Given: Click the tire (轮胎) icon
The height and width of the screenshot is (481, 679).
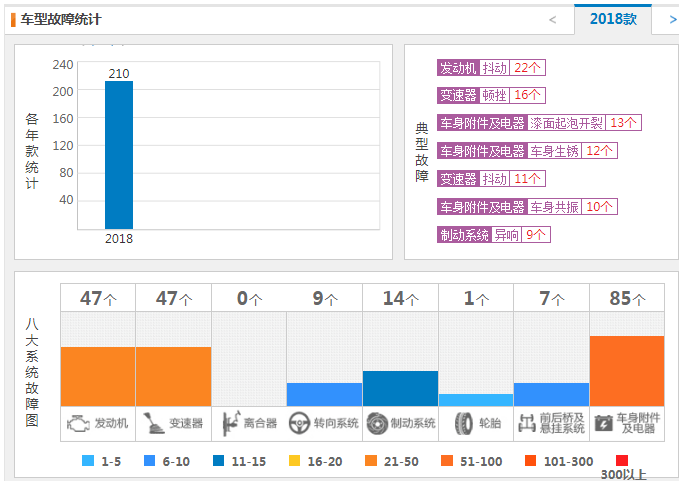Looking at the screenshot, I should click(464, 423).
